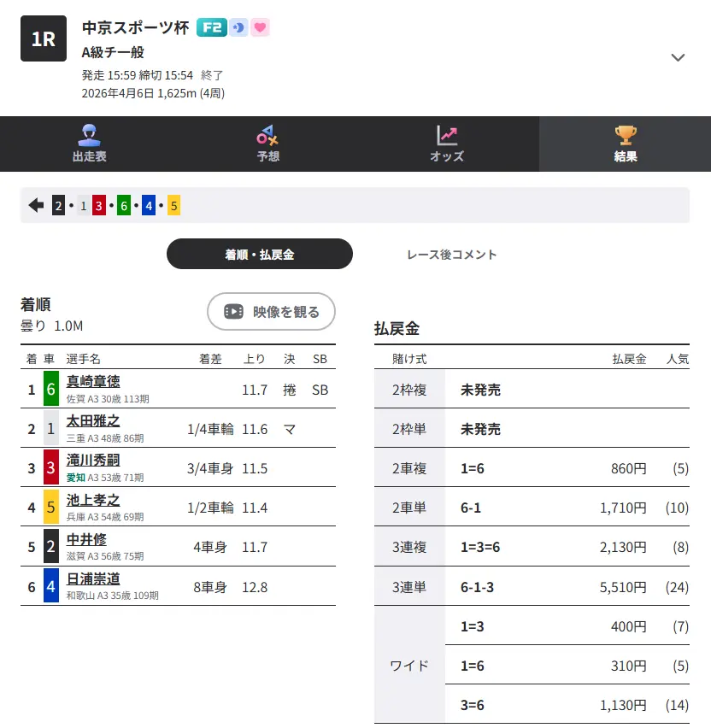711x728 pixels.
Task: Select the 着順・払戻金 tab
Action: 259,254
